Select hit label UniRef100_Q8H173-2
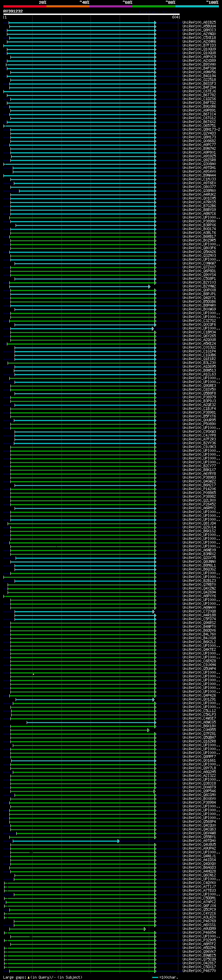This screenshot has height=980, width=222. click(202, 129)
